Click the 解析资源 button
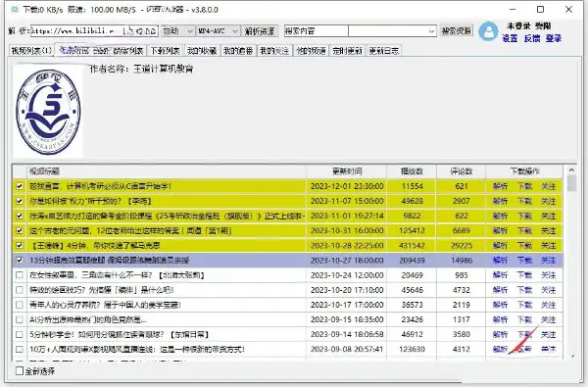This screenshot has width=588, height=387. (x=260, y=31)
